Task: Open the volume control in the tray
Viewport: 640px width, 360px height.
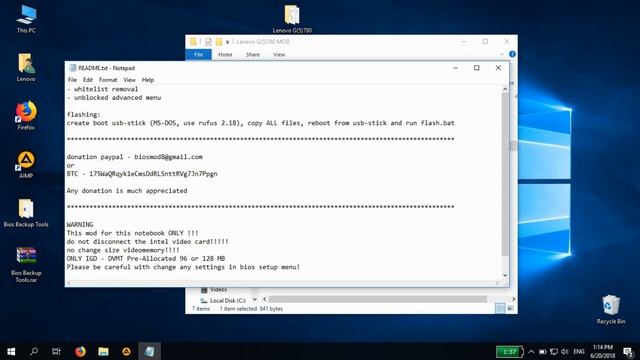Action: click(565, 351)
